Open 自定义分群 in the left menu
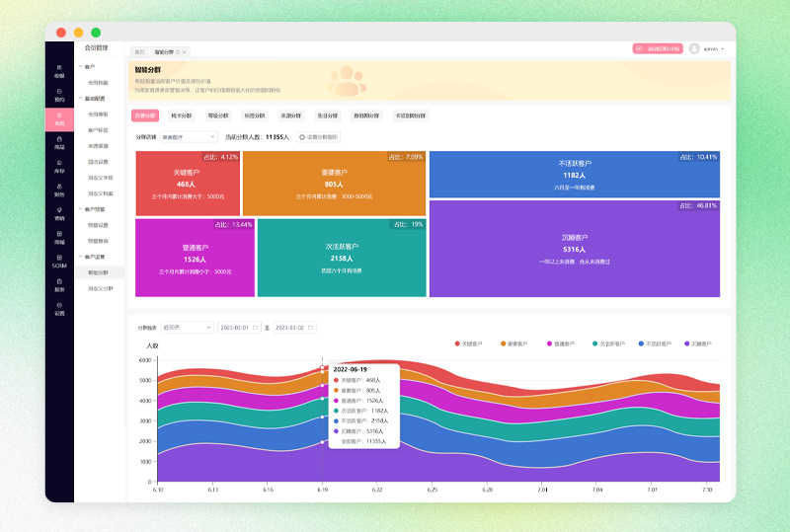This screenshot has height=532, width=790. (100, 288)
